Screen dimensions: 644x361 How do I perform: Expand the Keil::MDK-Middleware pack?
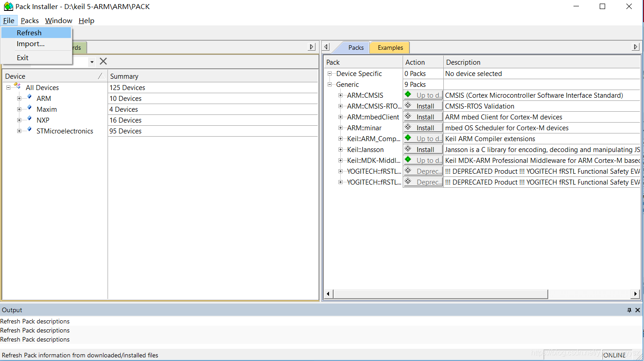(x=341, y=161)
